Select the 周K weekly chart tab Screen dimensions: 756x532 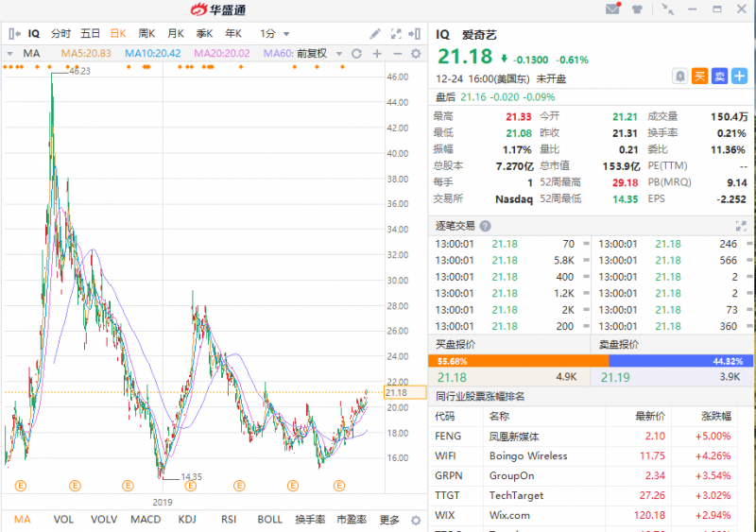[146, 34]
